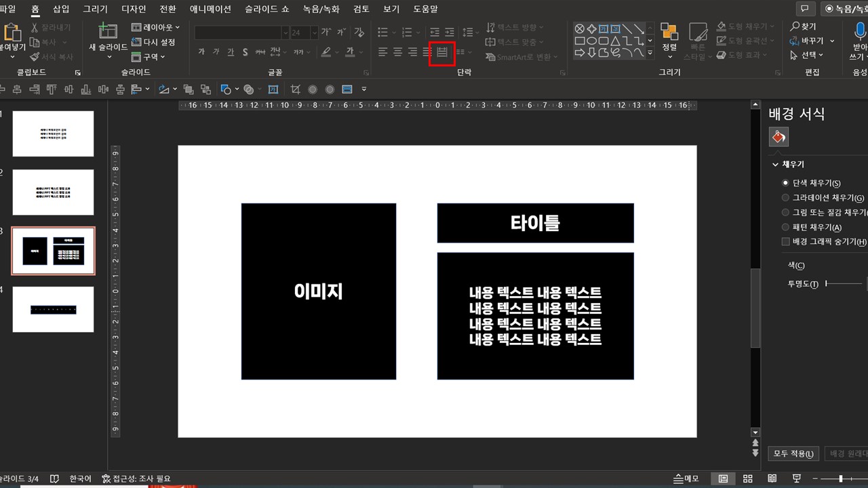
Task: Open the Section (구역) dropdown
Action: point(149,57)
